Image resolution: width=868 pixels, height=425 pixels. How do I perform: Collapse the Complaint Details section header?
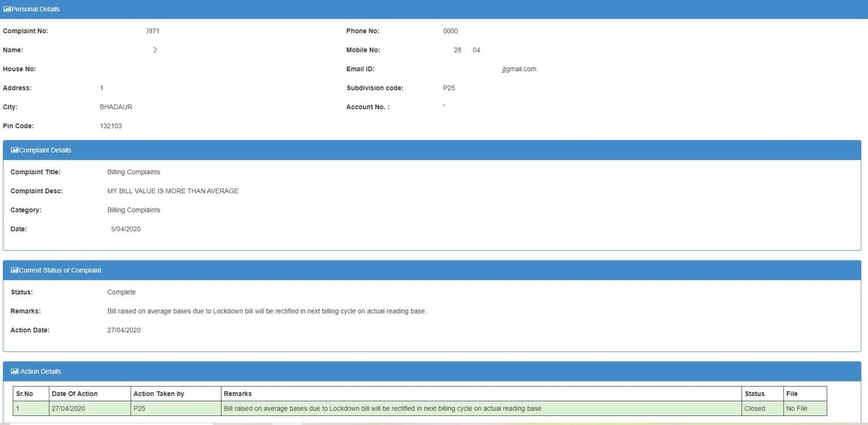45,150
